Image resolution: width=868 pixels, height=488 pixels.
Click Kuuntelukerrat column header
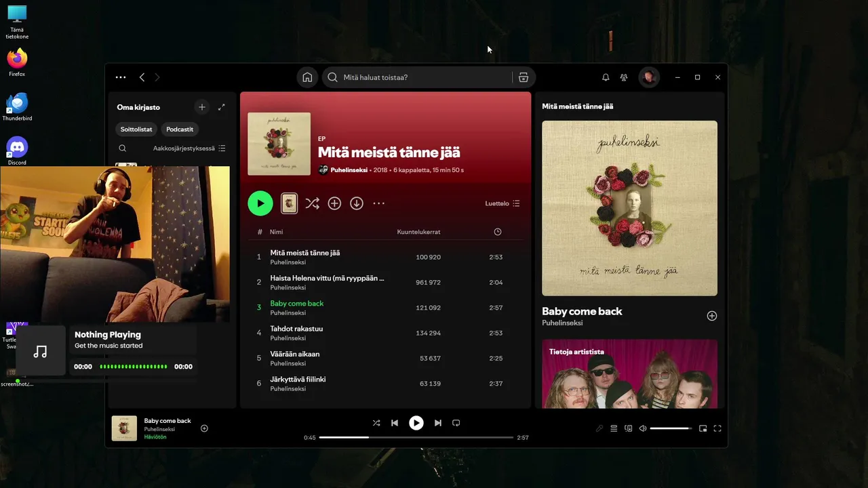point(418,232)
